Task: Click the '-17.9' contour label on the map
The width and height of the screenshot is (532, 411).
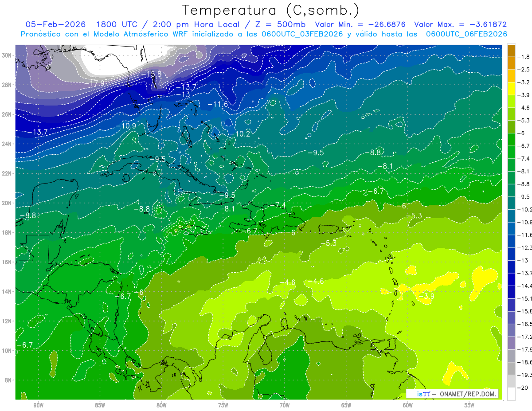Action: coord(94,83)
